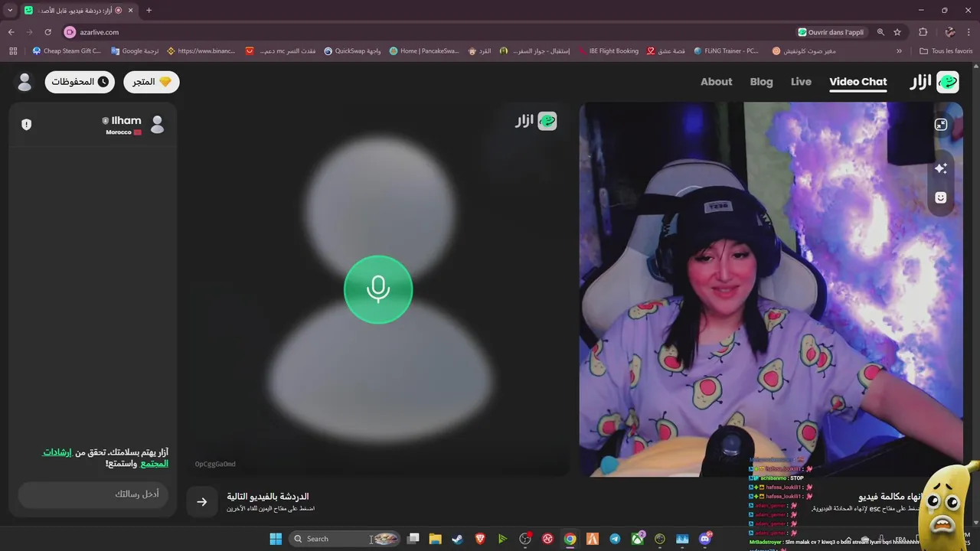980x551 pixels.
Task: Click the Chrome icon on the taskbar
Action: (570, 539)
